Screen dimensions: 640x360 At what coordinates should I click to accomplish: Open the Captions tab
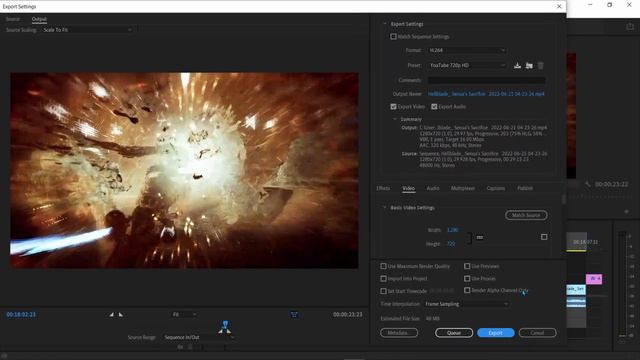(496, 188)
